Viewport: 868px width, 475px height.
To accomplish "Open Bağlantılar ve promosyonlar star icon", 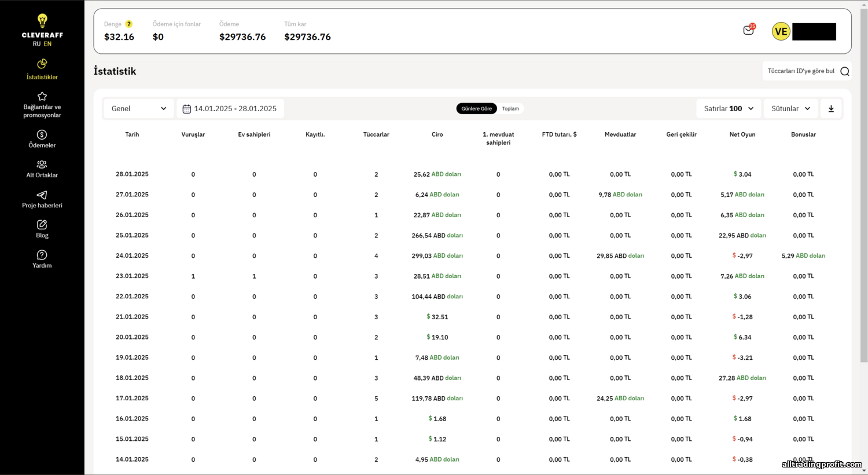I will [42, 96].
